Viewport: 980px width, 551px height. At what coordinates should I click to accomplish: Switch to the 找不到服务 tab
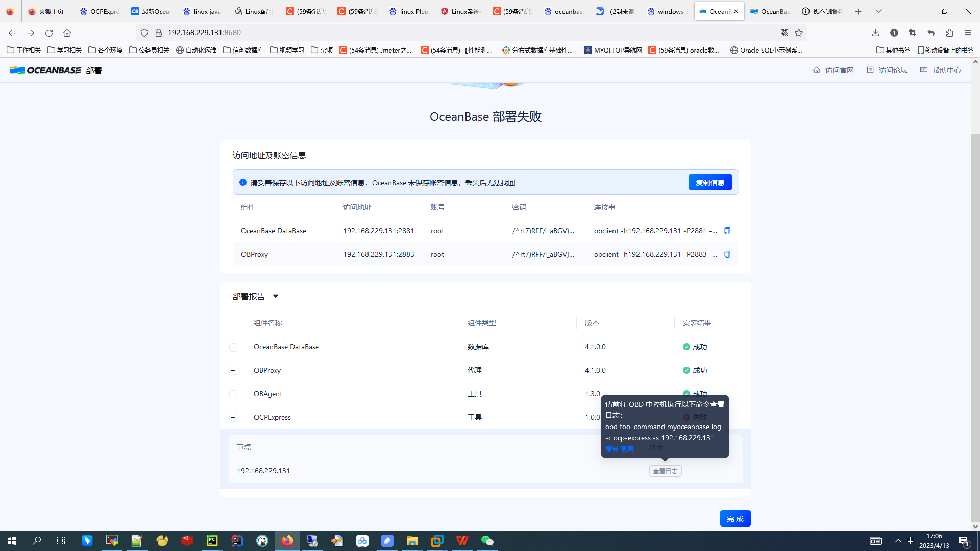pos(821,11)
